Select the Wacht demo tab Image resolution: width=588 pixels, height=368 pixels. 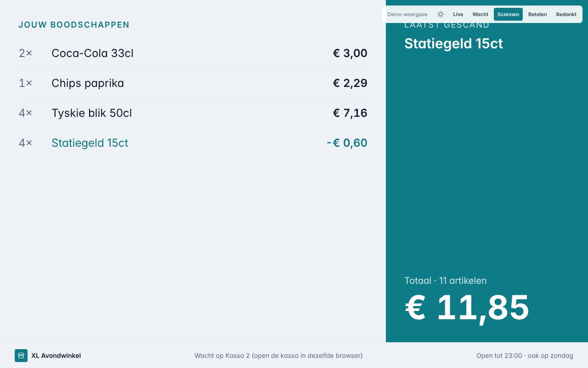481,14
